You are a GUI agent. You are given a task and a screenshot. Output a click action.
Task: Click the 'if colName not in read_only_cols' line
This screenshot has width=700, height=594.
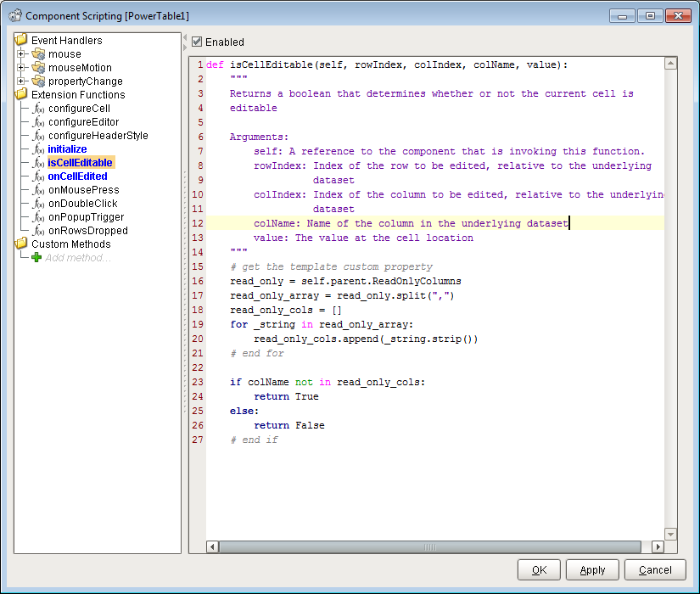pos(328,383)
